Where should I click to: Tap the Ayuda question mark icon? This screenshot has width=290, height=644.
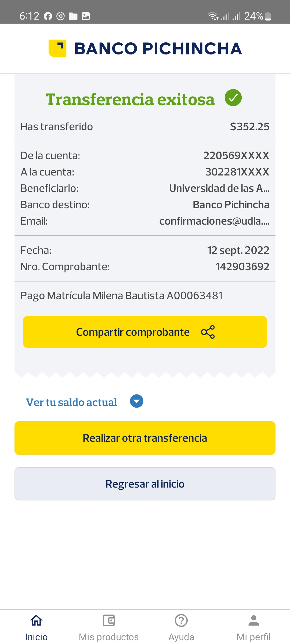pyautogui.click(x=181, y=621)
